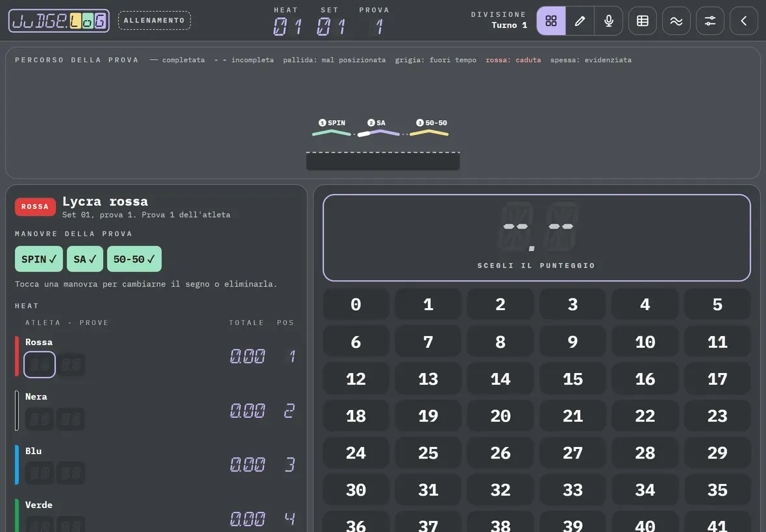Select Rossa's first trial score cell
This screenshot has width=766, height=532.
point(40,365)
